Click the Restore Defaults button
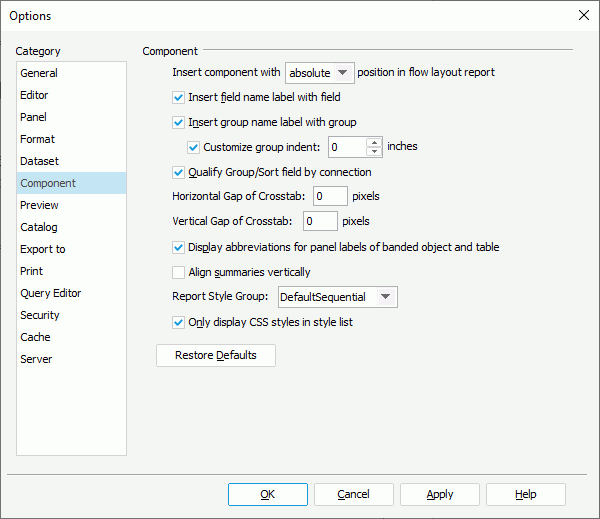The height and width of the screenshot is (519, 600). [216, 355]
